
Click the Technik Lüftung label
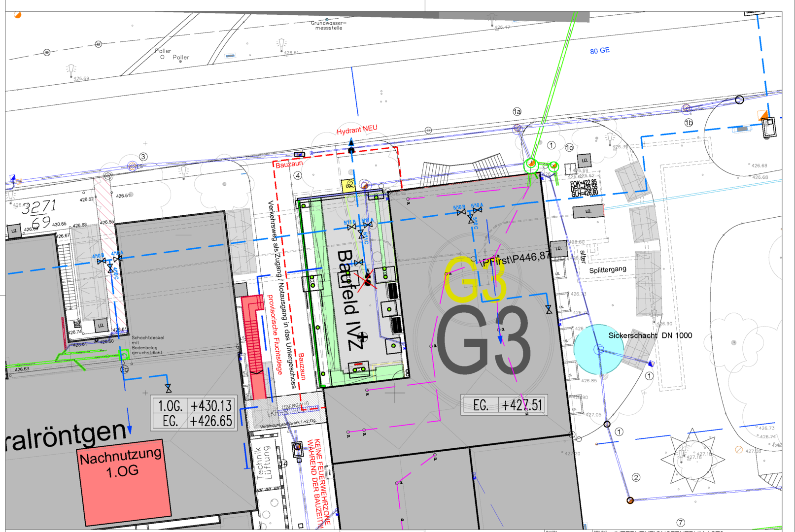point(264,463)
